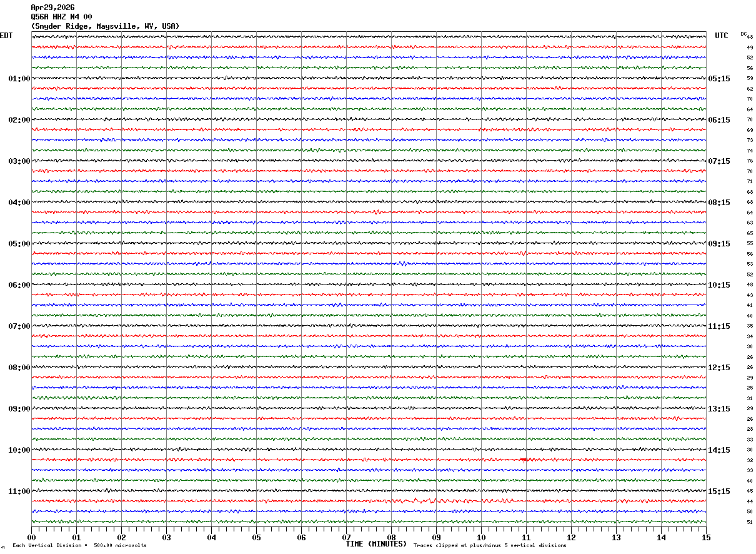Click the Traces clipped at plus/minus note
756x554 pixels.
[x=490, y=546]
